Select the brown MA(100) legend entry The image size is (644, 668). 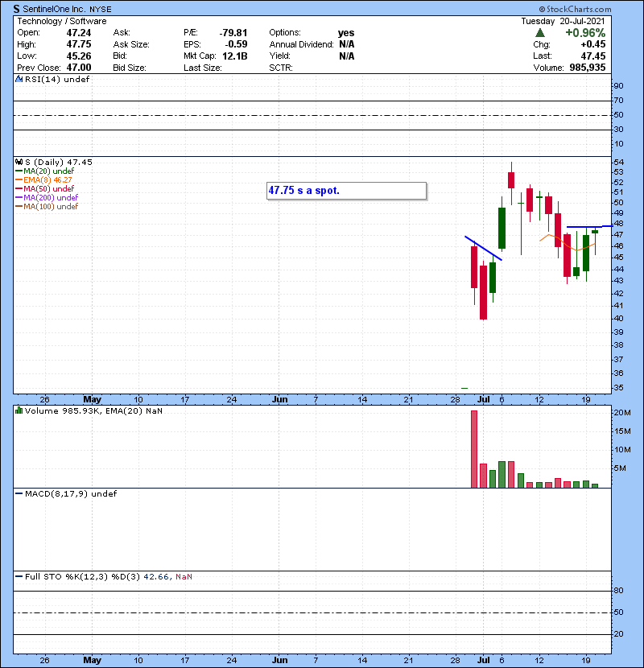(x=49, y=206)
